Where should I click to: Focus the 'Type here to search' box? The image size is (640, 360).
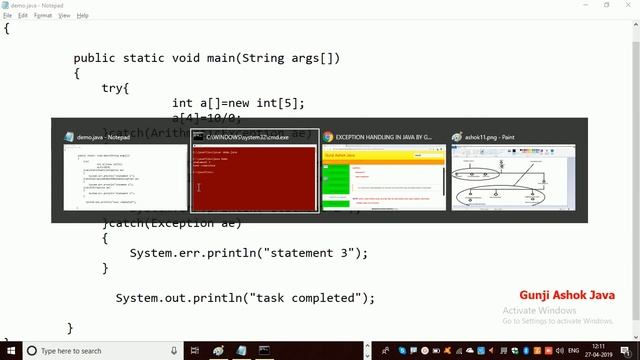point(103,351)
